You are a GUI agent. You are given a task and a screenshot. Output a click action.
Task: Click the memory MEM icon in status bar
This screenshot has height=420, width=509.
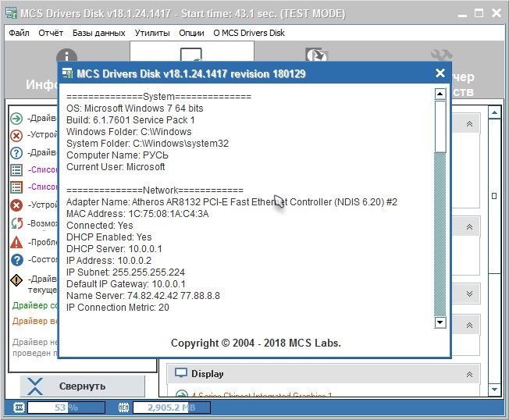[x=123, y=408]
